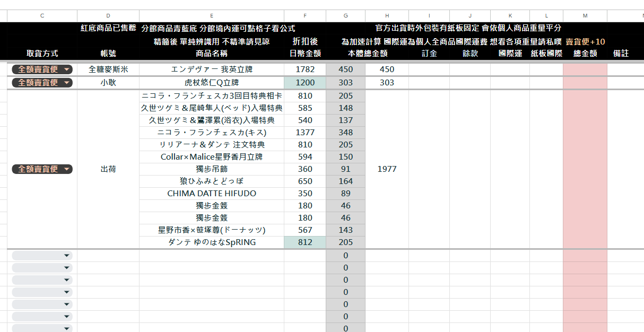
Task: Click the 本體總金額 header cell
Action: point(368,54)
